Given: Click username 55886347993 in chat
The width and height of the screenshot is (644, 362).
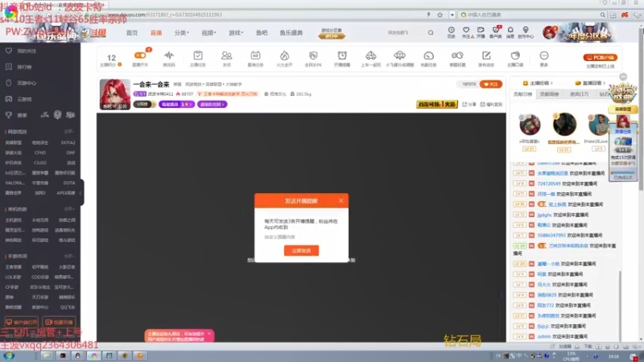Looking at the screenshot, I should (551, 235).
